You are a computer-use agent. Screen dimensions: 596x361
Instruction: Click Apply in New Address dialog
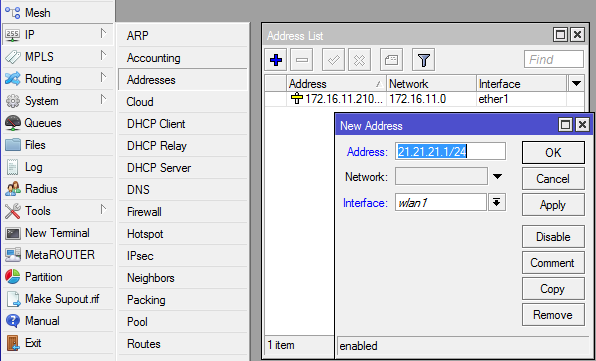click(x=553, y=205)
